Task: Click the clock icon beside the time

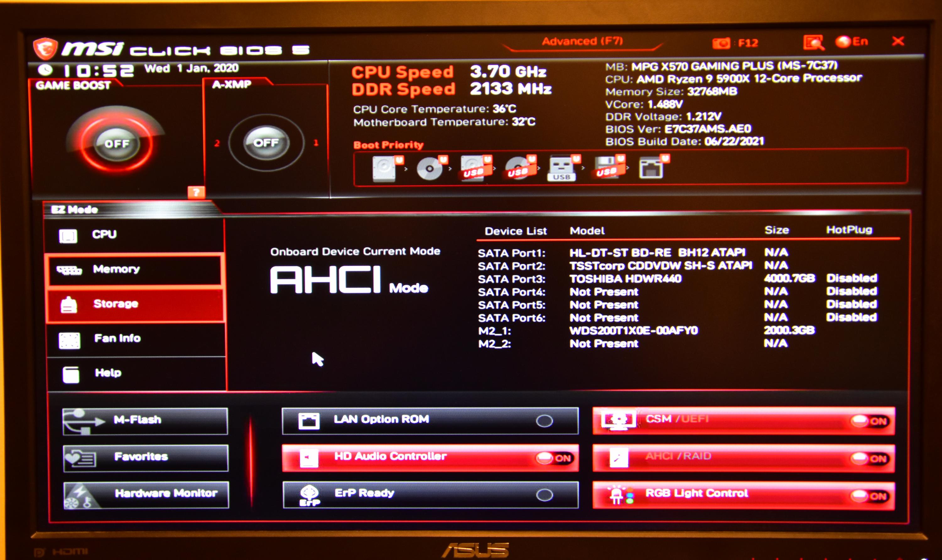Action: (46, 70)
